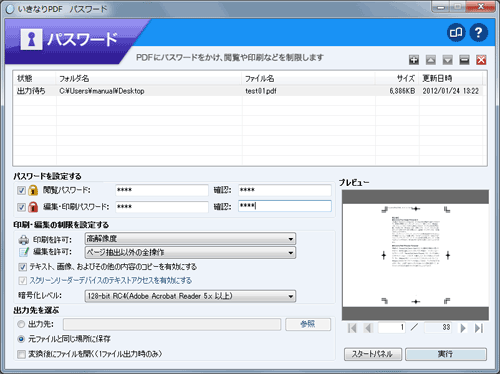Click the スタートパネル button
The width and height of the screenshot is (500, 374).
[x=373, y=354]
